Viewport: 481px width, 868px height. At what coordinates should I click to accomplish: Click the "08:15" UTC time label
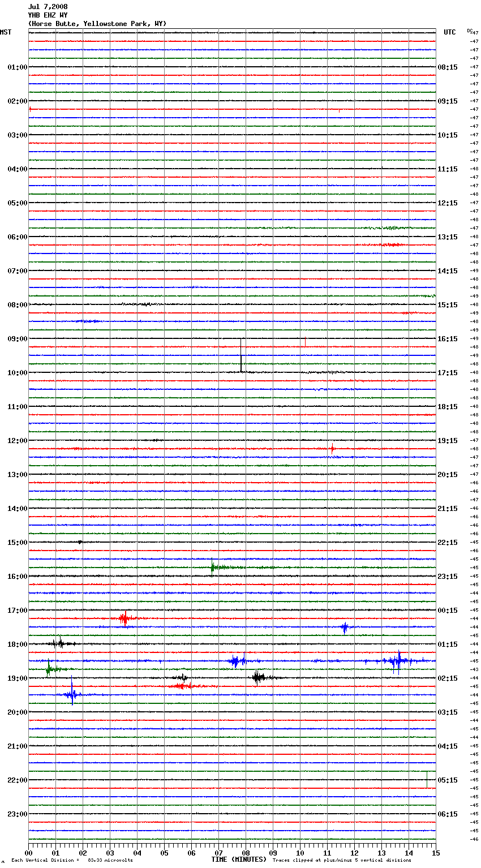[x=448, y=67]
